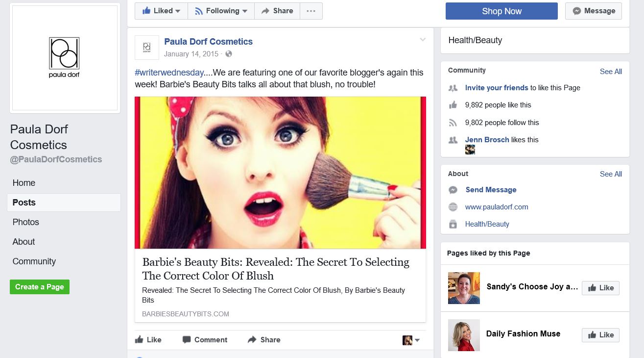The image size is (644, 358).
Task: Click the Share arrow under the post
Action: click(x=252, y=339)
